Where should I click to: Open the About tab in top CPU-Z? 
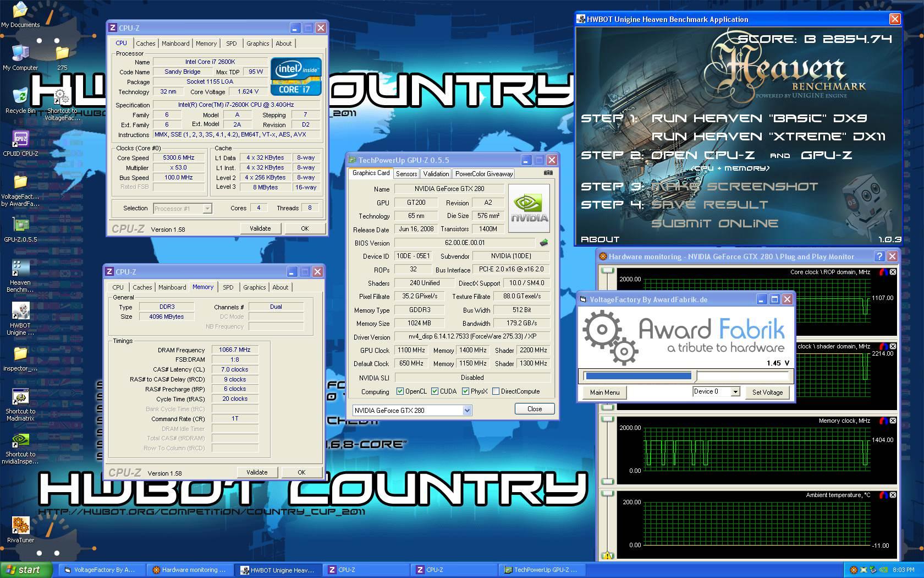[x=284, y=43]
